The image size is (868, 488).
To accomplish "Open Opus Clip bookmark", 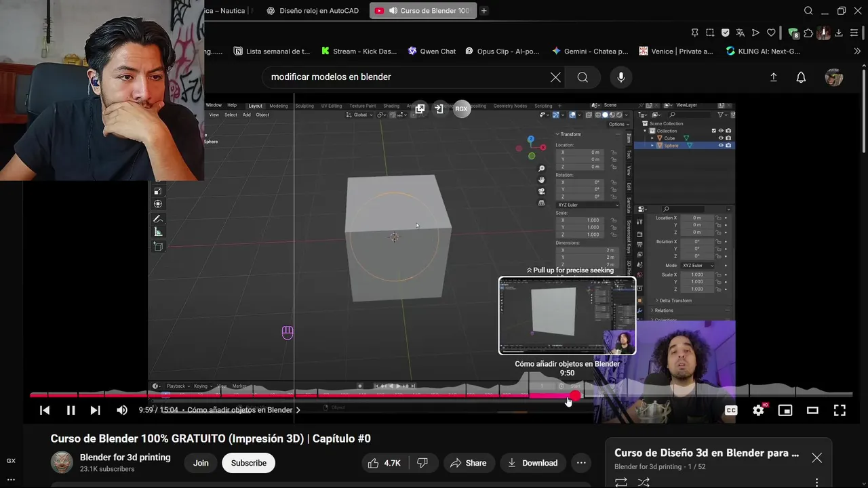I will 502,51.
